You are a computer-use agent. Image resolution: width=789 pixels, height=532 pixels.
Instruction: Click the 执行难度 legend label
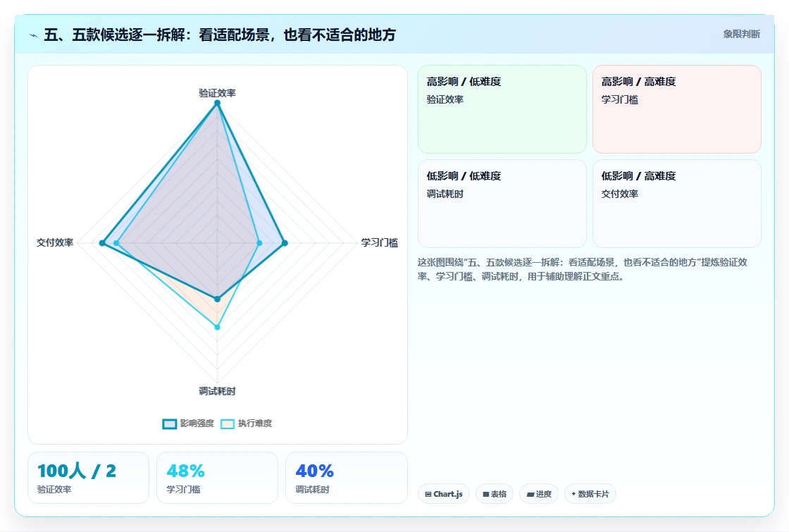pos(254,423)
